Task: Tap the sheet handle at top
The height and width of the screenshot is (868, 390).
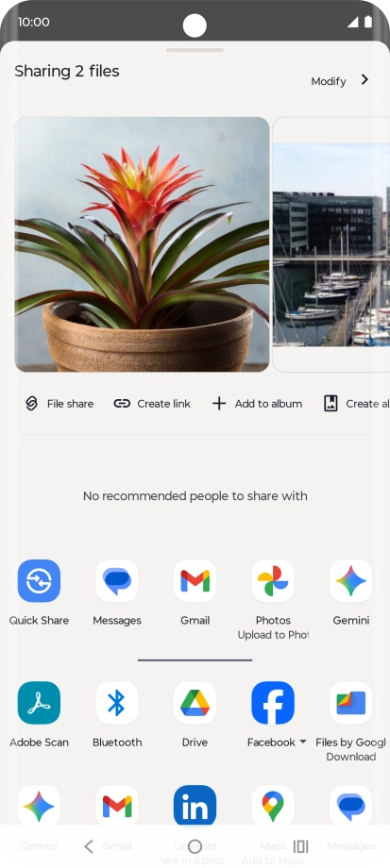Action: [195, 50]
